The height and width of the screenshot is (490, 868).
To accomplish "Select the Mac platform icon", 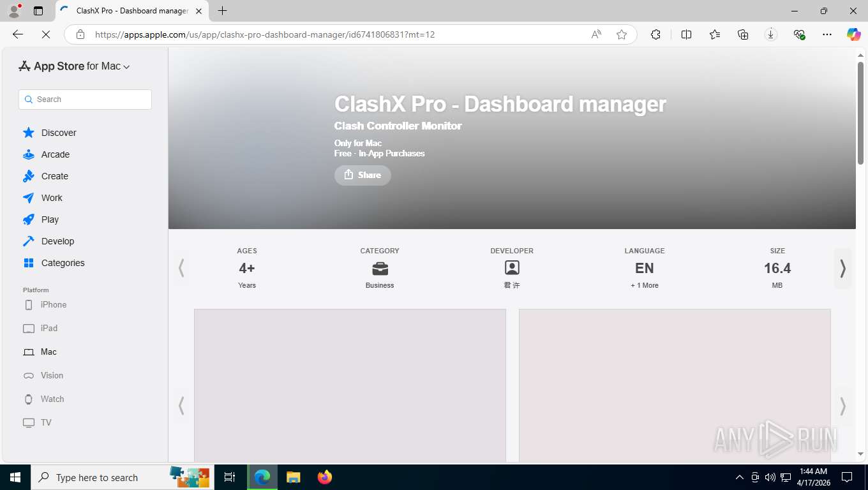I will tap(29, 352).
